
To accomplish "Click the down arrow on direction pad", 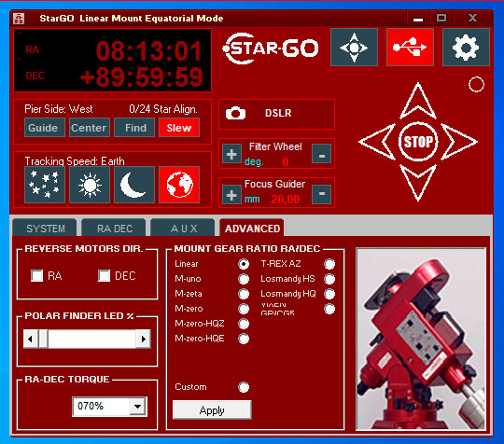I will tap(418, 183).
